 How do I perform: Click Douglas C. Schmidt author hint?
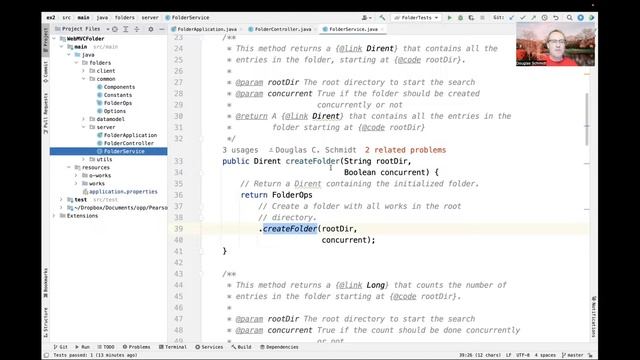click(x=312, y=150)
